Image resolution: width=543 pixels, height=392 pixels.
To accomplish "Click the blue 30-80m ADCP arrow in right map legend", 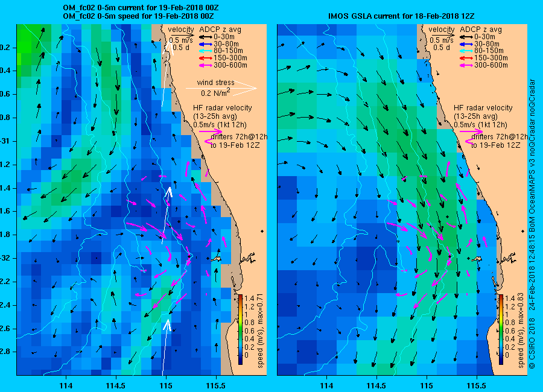I will pos(466,44).
